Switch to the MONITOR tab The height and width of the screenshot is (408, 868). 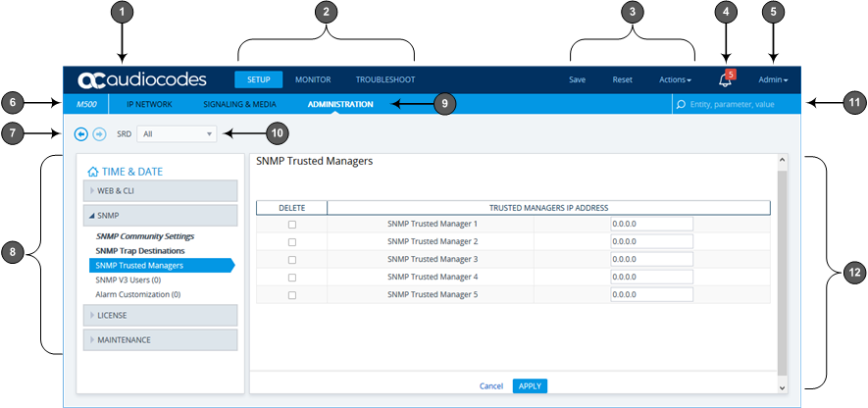tap(313, 79)
